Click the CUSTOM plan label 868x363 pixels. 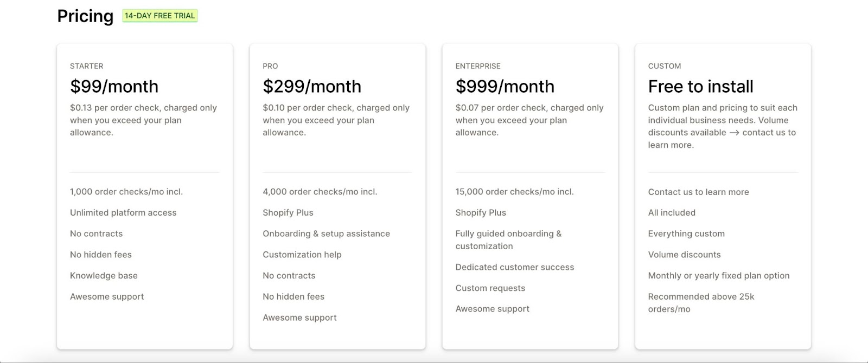click(664, 66)
